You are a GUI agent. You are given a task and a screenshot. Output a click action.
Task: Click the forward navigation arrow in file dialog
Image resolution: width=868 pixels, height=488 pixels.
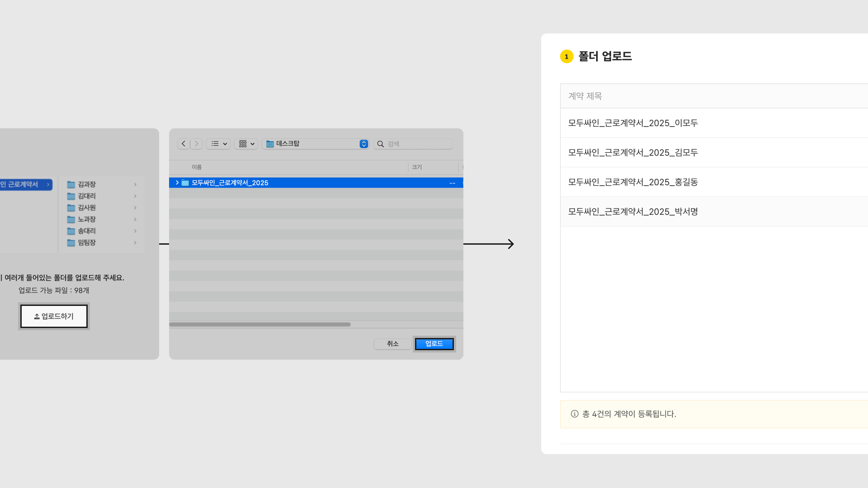(196, 144)
